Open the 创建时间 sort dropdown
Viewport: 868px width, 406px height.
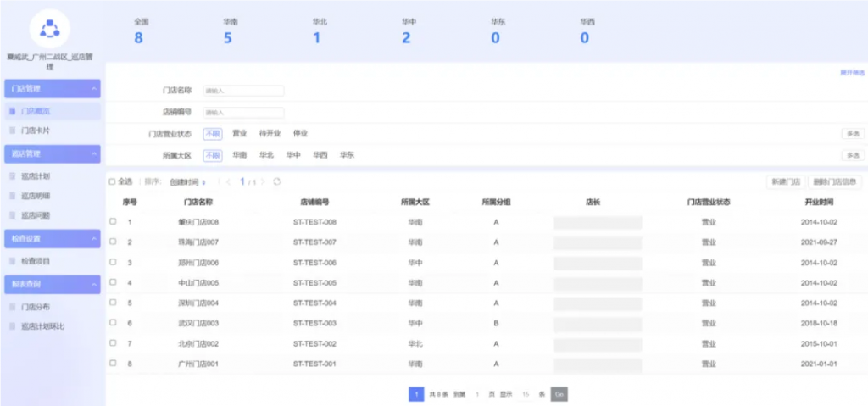click(x=187, y=181)
